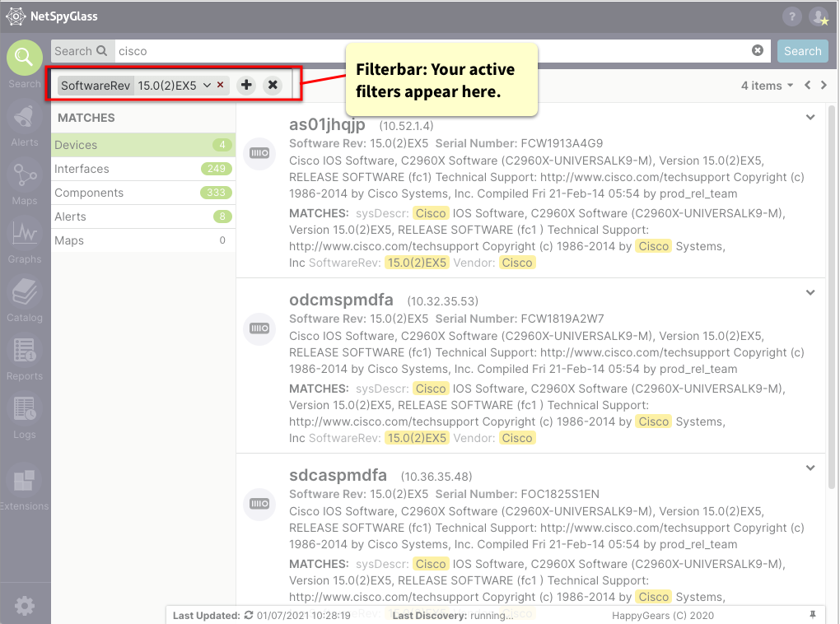The width and height of the screenshot is (840, 624).
Task: Click serial number FOC1825S1EN
Action: coord(560,493)
